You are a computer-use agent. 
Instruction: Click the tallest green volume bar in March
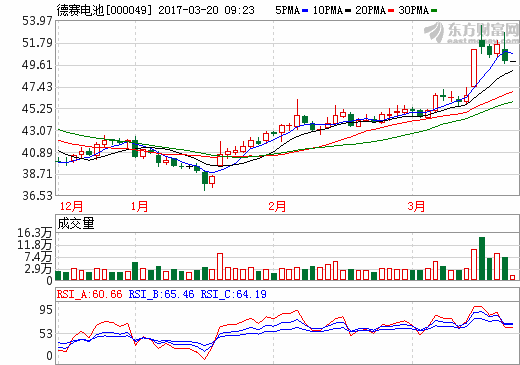(482, 258)
